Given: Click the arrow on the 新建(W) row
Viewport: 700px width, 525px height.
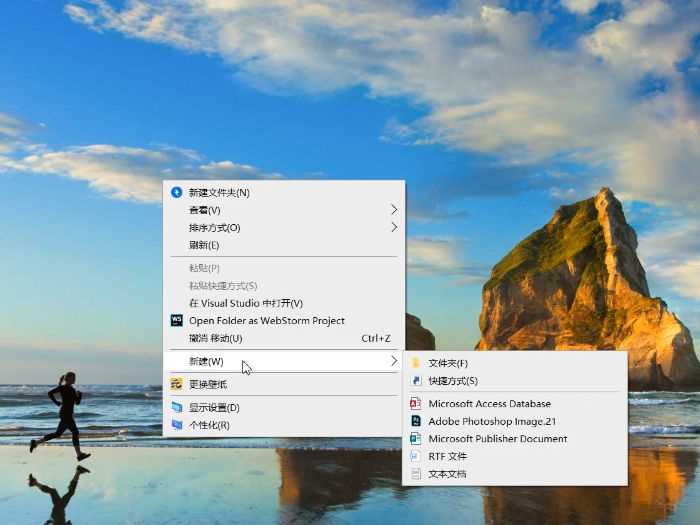Looking at the screenshot, I should pyautogui.click(x=394, y=361).
